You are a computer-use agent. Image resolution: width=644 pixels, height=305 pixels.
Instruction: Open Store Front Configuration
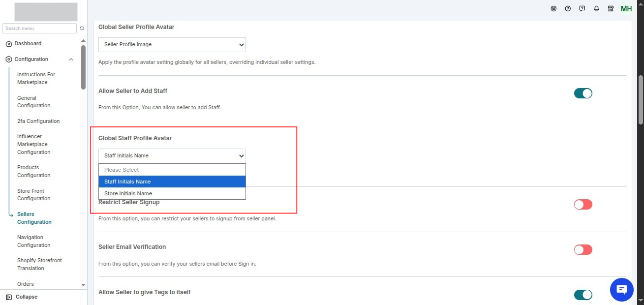(34, 195)
